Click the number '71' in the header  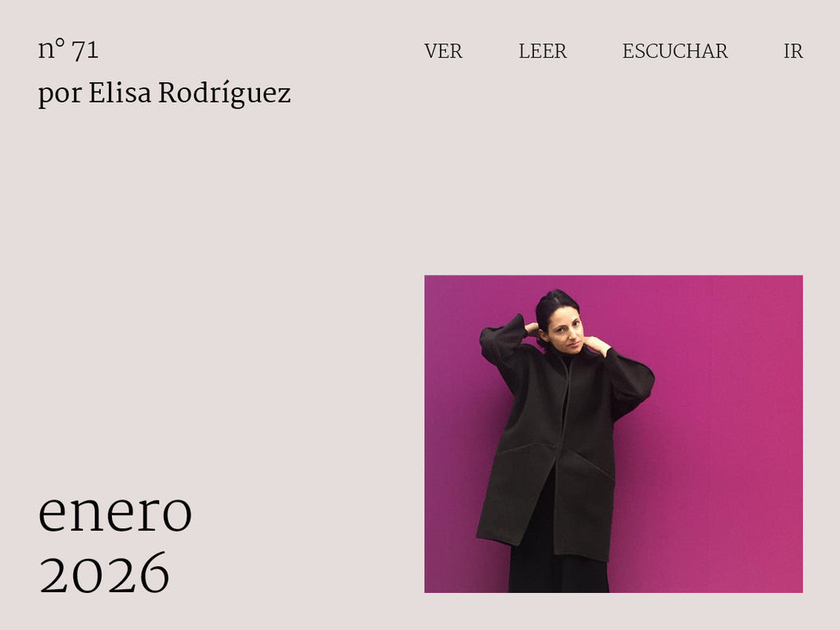pos(85,50)
